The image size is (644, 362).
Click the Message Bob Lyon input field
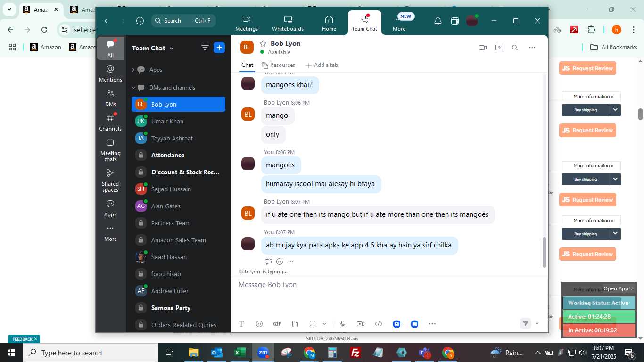(x=389, y=285)
